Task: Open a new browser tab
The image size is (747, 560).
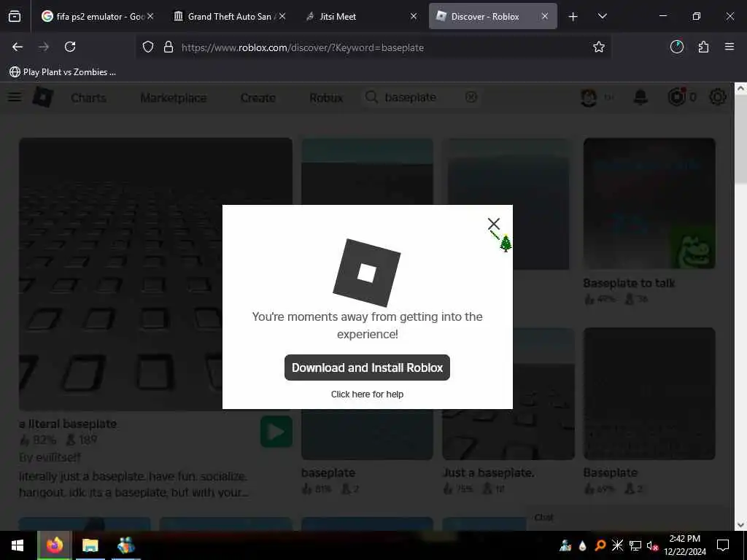Action: (x=573, y=17)
